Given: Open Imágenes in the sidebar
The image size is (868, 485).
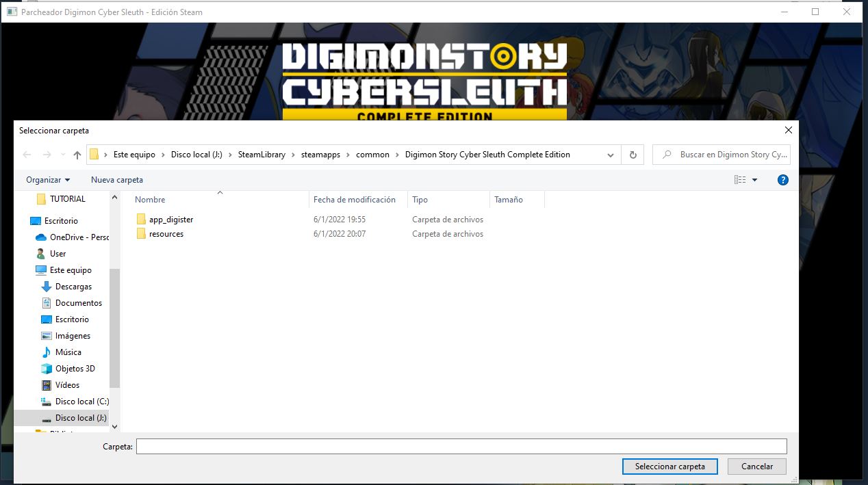Looking at the screenshot, I should click(73, 336).
